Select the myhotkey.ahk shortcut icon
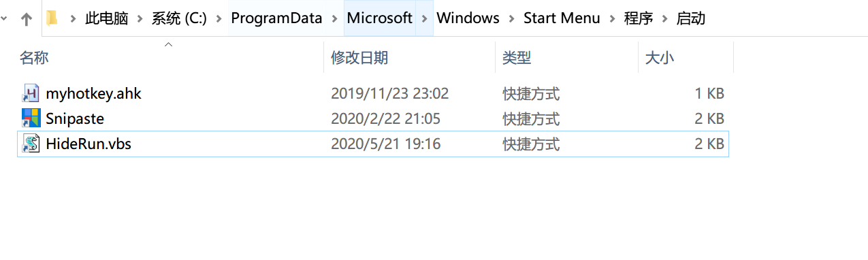 [31, 93]
